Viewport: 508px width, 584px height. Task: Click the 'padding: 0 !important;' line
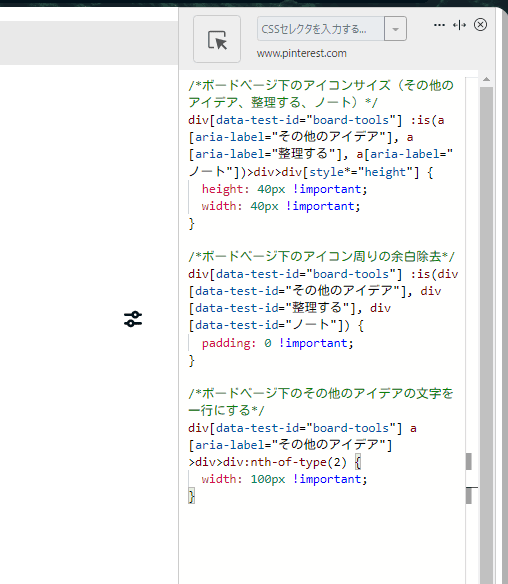tap(277, 343)
